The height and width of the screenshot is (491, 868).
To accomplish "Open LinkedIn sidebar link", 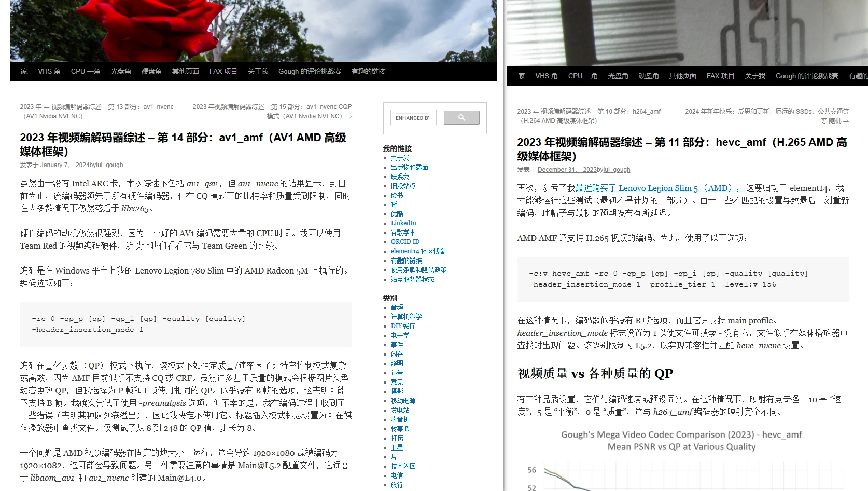I will [403, 223].
